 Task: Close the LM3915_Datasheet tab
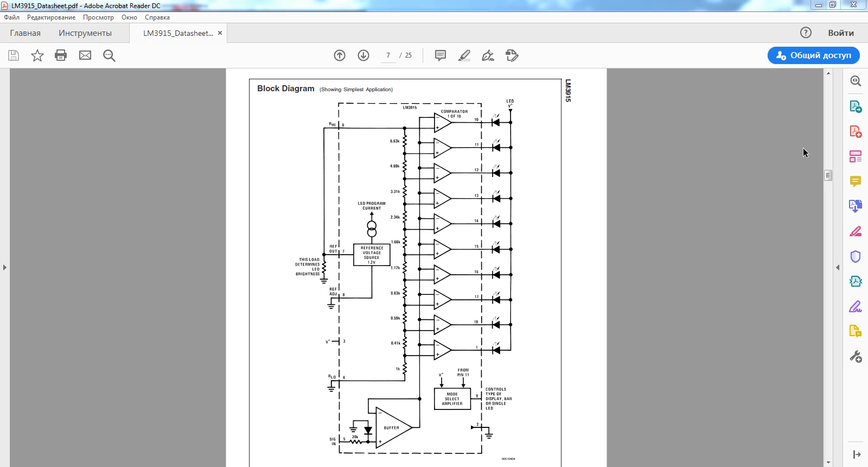click(220, 33)
